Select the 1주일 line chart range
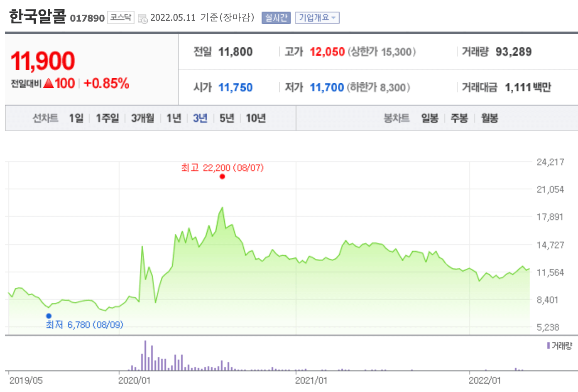This screenshot has height=392, width=578. pos(108,118)
